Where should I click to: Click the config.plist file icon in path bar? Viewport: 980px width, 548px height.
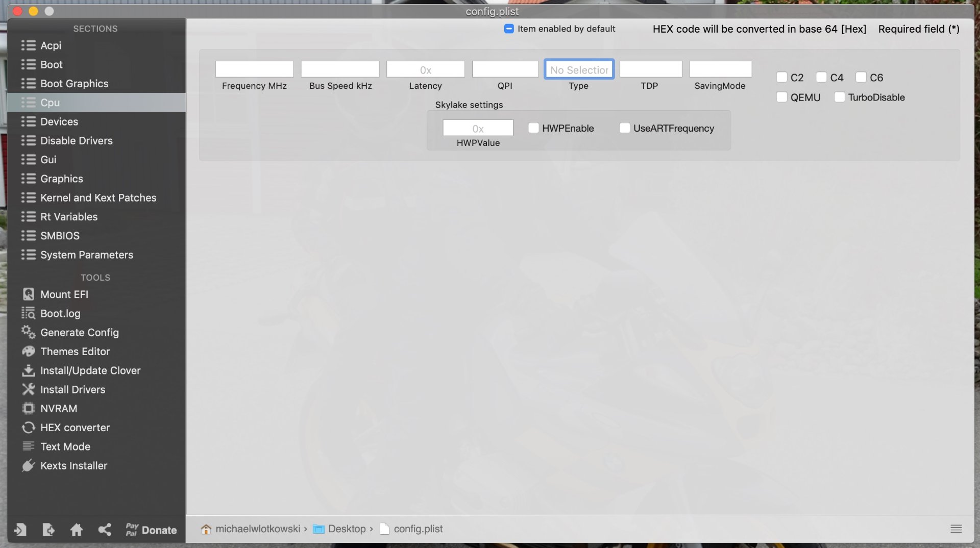point(384,529)
